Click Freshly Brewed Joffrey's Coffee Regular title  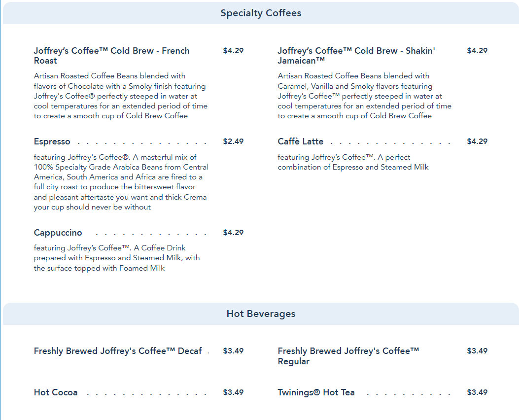(348, 356)
